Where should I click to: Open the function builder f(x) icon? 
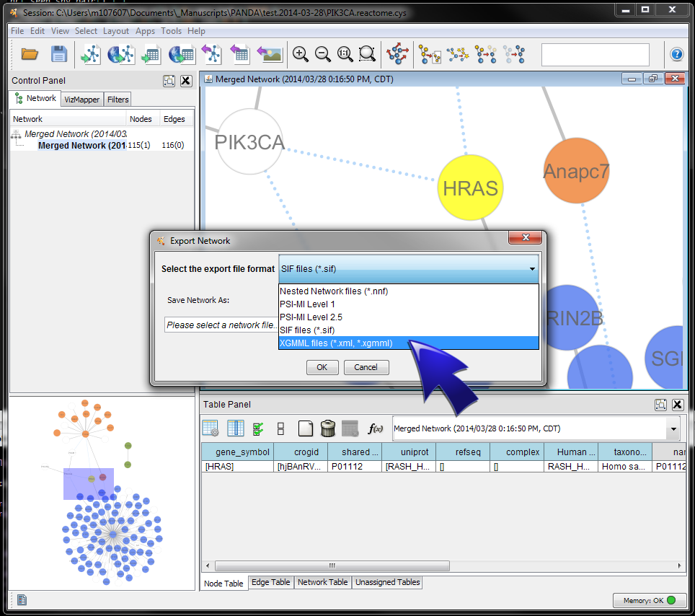click(x=375, y=428)
